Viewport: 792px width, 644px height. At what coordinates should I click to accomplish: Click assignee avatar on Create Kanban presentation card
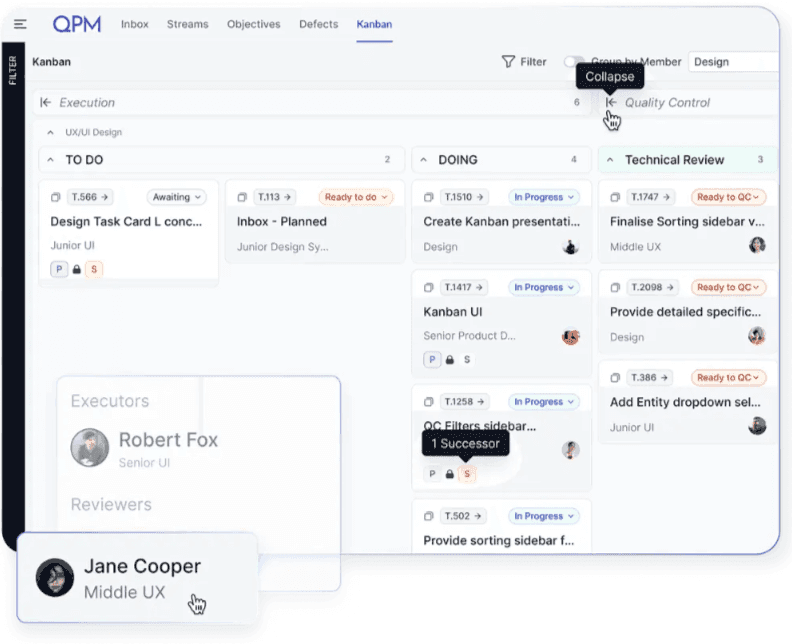(570, 247)
